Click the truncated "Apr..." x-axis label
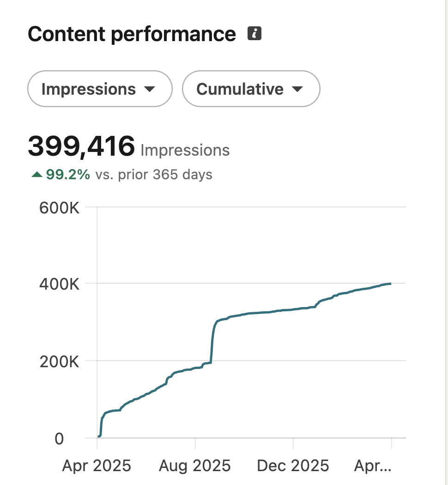The width and height of the screenshot is (448, 485). pyautogui.click(x=373, y=466)
